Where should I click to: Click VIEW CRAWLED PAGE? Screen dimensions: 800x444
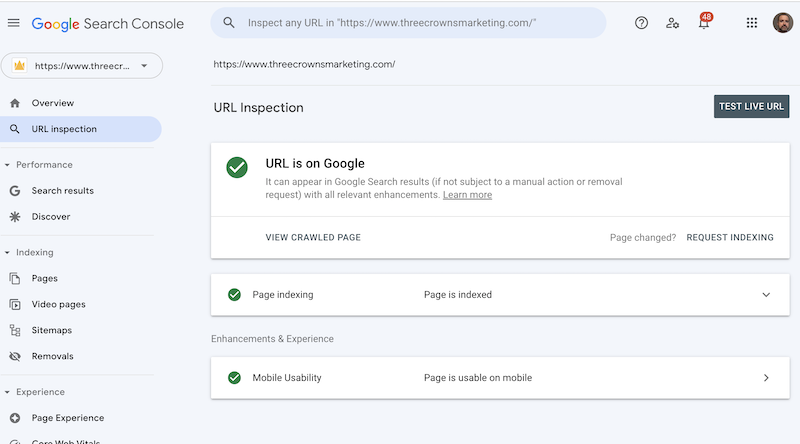click(313, 237)
